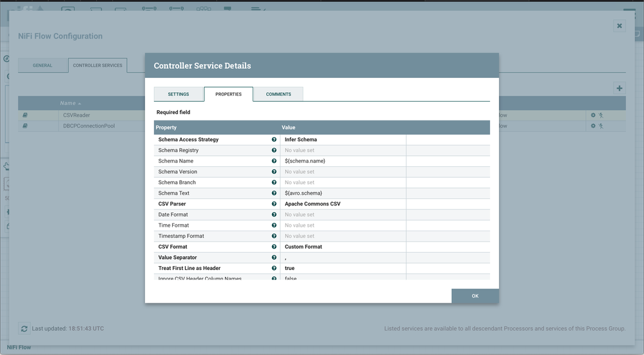The height and width of the screenshot is (355, 644).
Task: Open help for Schema Text property
Action: (274, 193)
